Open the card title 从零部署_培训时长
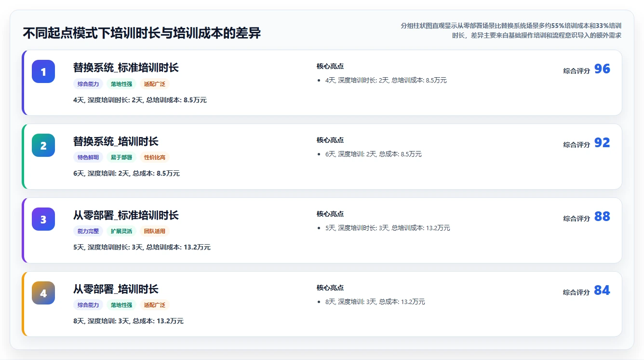Viewport: 644px width, 360px height. [x=116, y=289]
